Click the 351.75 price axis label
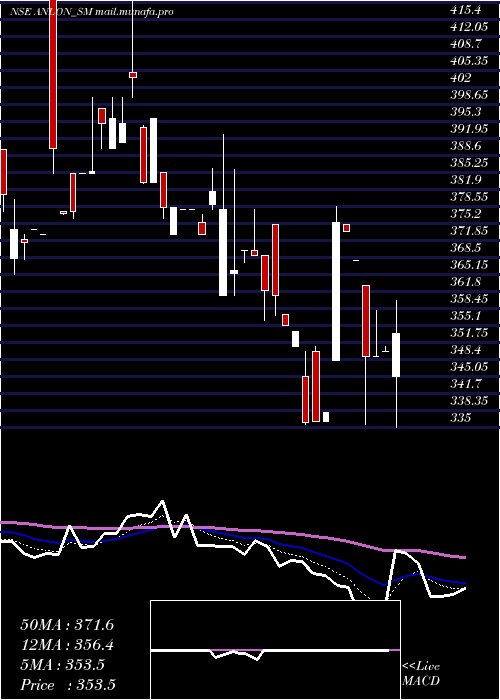The height and width of the screenshot is (700, 500). tap(468, 333)
